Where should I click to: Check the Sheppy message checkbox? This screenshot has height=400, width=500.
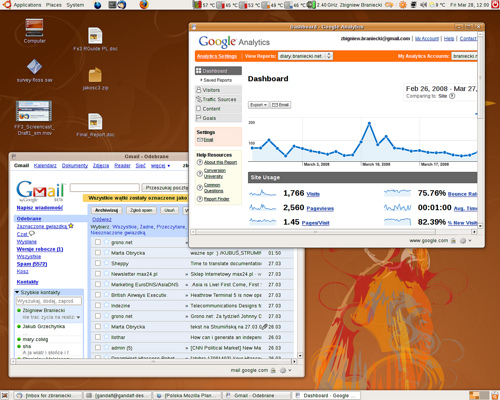click(98, 263)
